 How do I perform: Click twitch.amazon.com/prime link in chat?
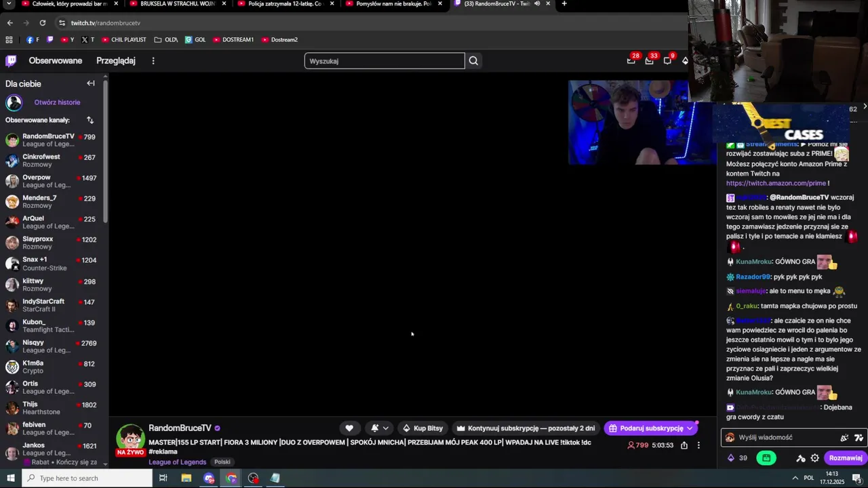(776, 184)
